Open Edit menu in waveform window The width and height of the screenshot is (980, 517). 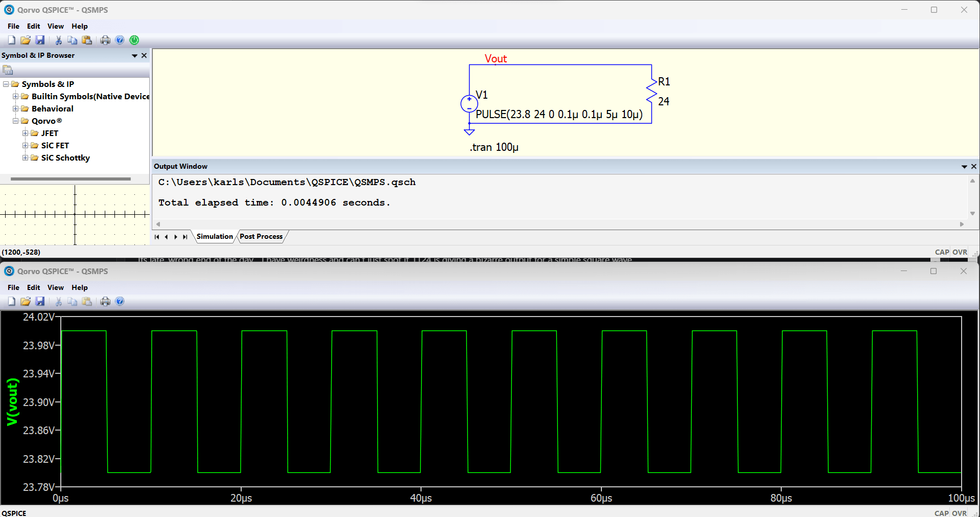(33, 287)
